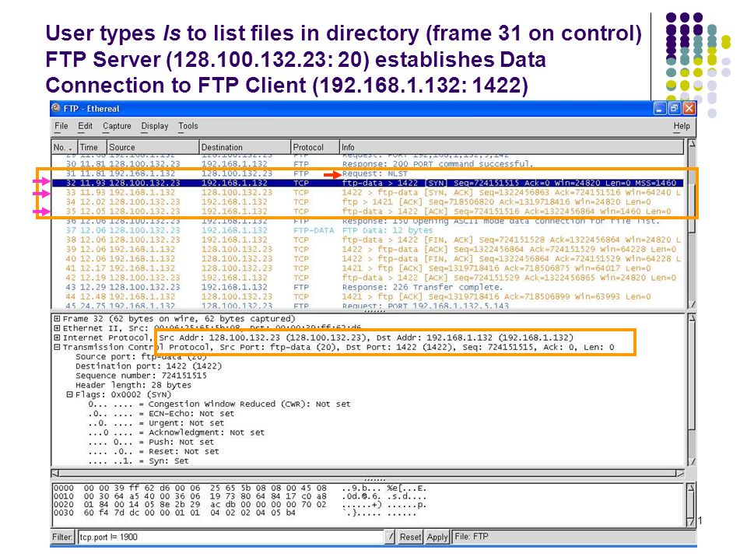Click the Filter: button
Image resolution: width=747 pixels, height=560 pixels.
(62, 537)
